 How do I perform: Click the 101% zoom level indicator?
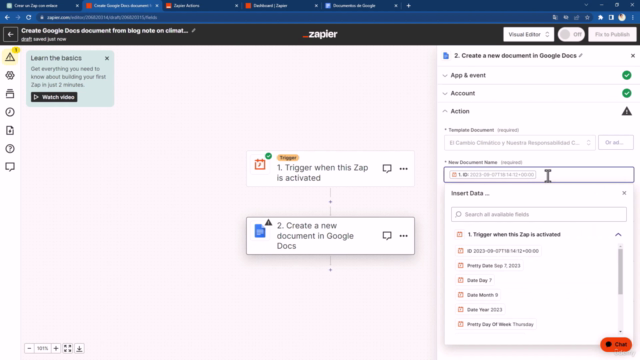(42, 348)
